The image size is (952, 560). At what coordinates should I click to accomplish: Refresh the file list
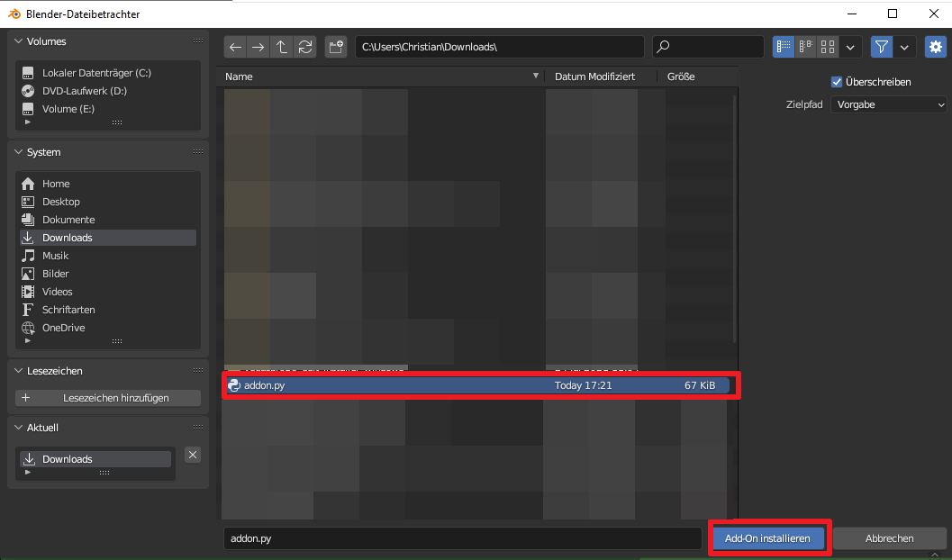[305, 47]
